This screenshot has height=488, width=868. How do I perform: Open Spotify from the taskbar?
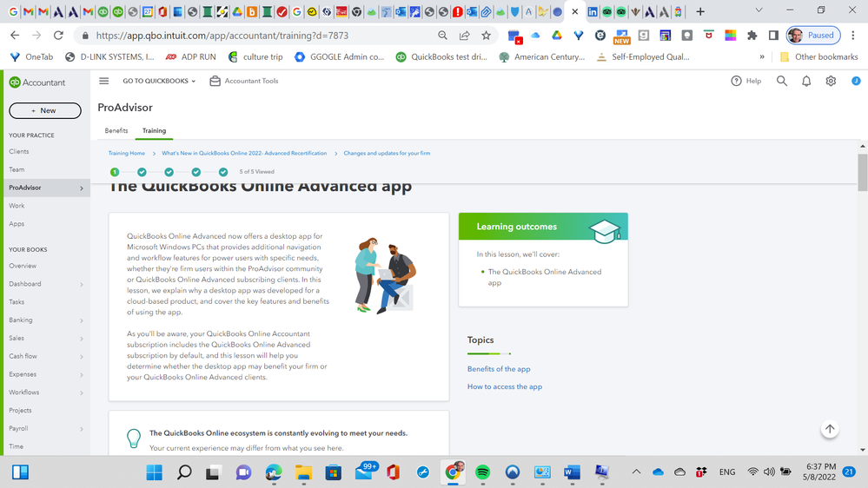coord(483,472)
